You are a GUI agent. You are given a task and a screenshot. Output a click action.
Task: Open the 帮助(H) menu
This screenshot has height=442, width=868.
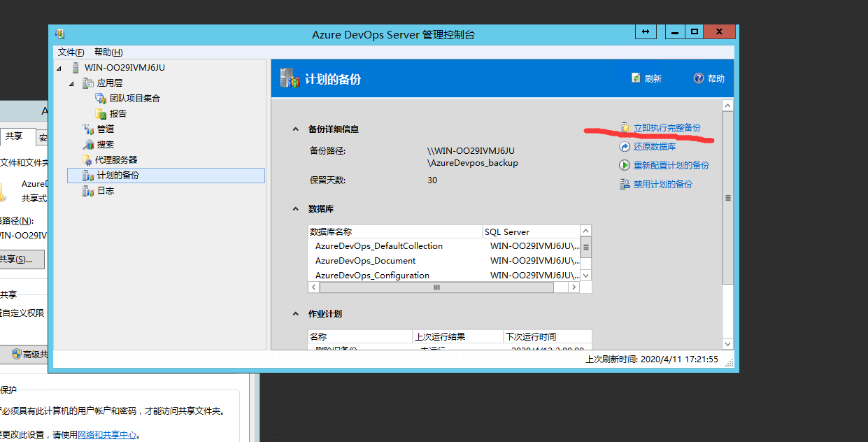[108, 52]
